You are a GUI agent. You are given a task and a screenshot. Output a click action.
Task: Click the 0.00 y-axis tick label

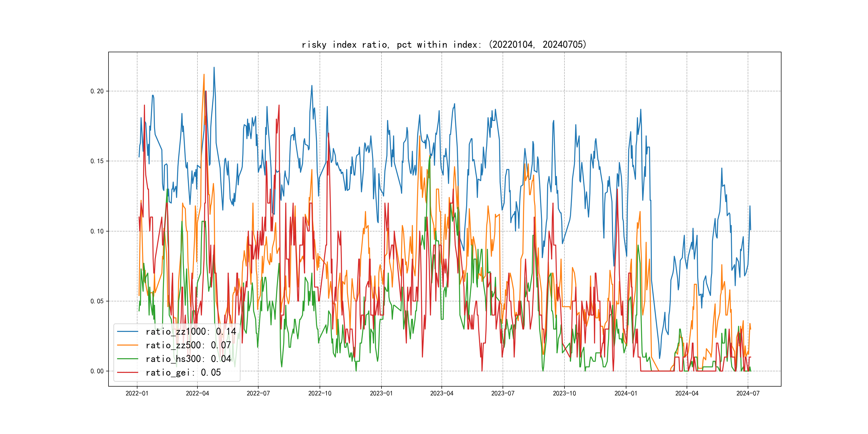(x=97, y=371)
